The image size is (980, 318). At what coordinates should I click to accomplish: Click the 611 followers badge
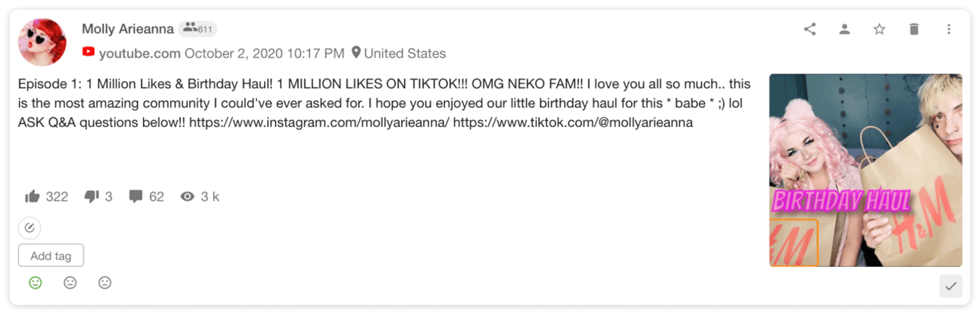tap(198, 29)
